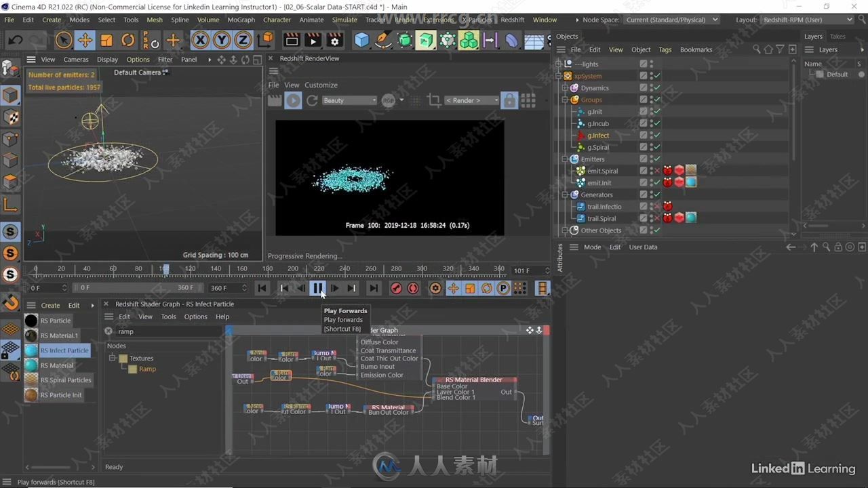Click Render View clapperboard icon

292,41
